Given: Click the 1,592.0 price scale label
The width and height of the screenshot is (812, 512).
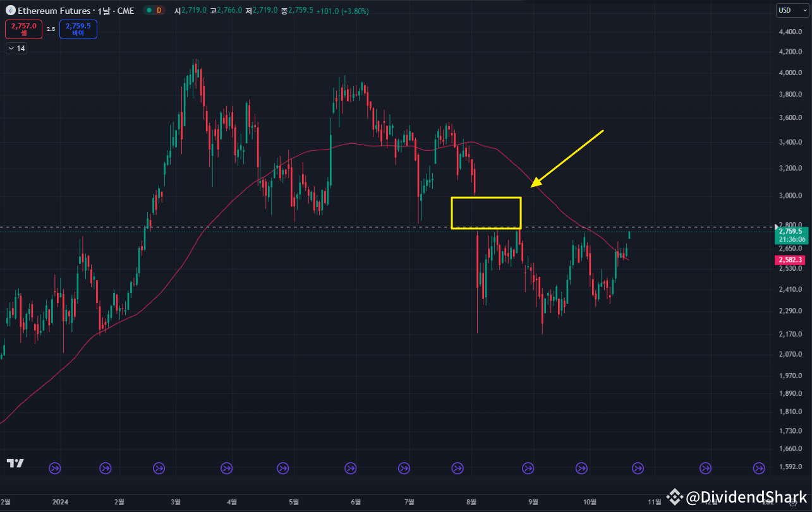Looking at the screenshot, I should pos(790,467).
